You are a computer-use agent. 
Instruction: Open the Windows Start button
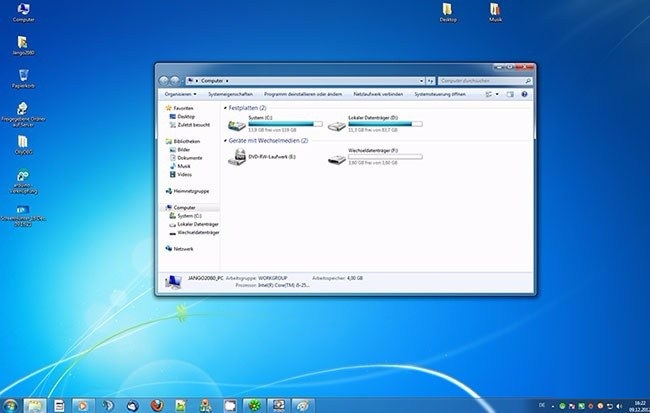(x=10, y=406)
